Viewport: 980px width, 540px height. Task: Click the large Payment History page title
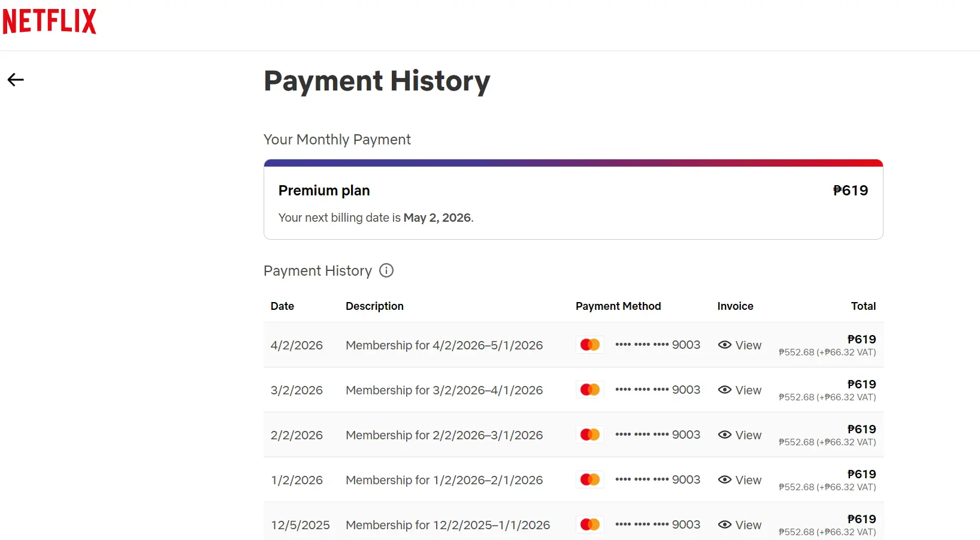tap(377, 82)
